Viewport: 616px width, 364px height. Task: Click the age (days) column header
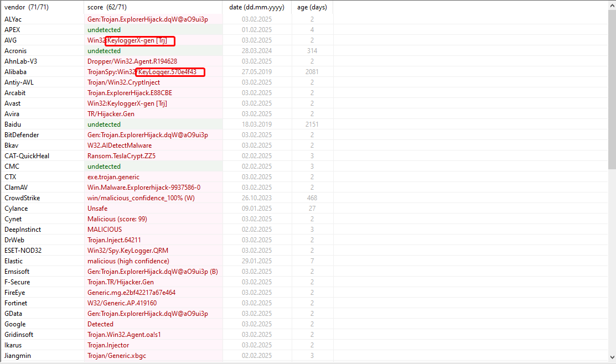pyautogui.click(x=312, y=7)
